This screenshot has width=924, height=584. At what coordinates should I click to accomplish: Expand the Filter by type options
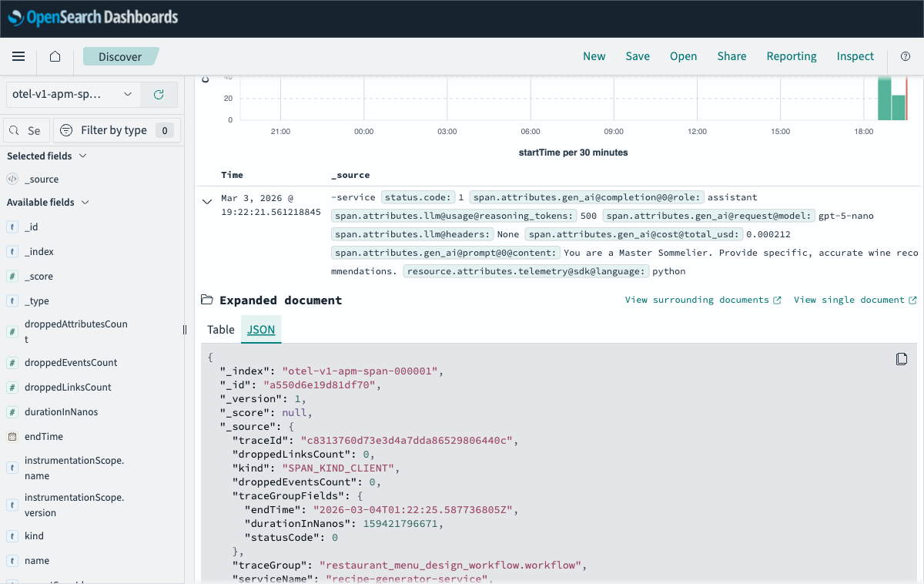pos(117,129)
